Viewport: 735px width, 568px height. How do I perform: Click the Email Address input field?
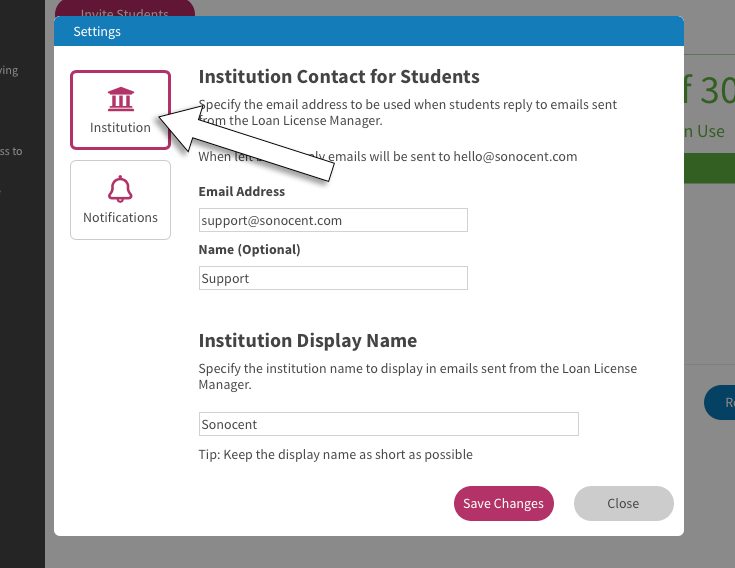tap(333, 220)
